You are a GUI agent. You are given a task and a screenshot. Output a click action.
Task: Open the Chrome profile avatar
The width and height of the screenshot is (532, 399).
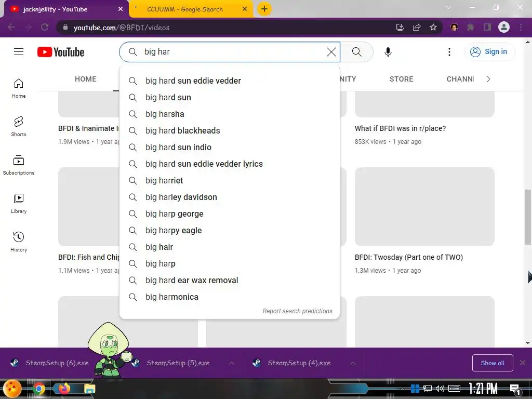click(504, 27)
